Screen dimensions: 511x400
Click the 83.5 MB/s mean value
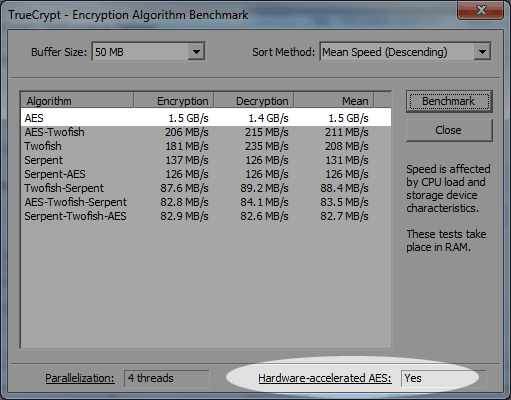tap(344, 202)
